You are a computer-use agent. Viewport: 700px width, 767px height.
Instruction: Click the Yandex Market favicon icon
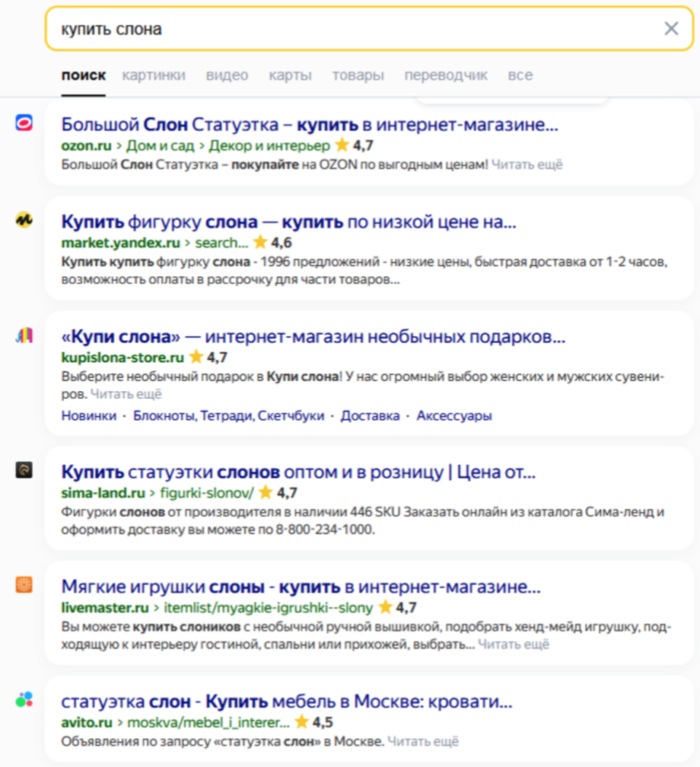click(x=24, y=220)
